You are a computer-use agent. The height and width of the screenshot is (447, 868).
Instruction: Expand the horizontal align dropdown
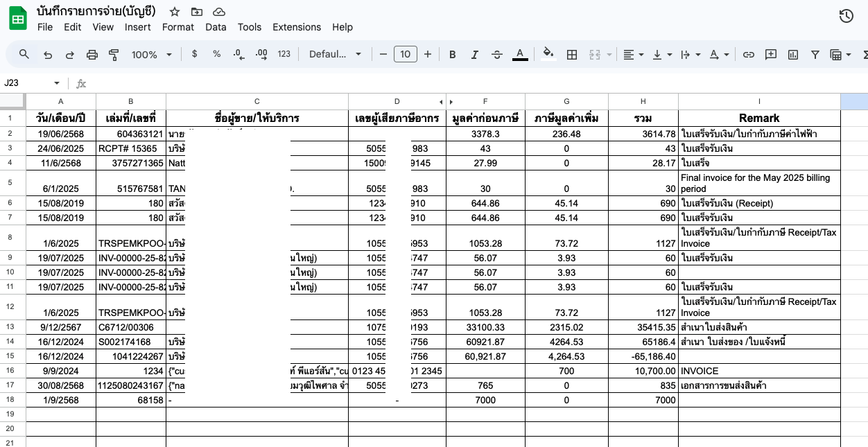coord(633,54)
